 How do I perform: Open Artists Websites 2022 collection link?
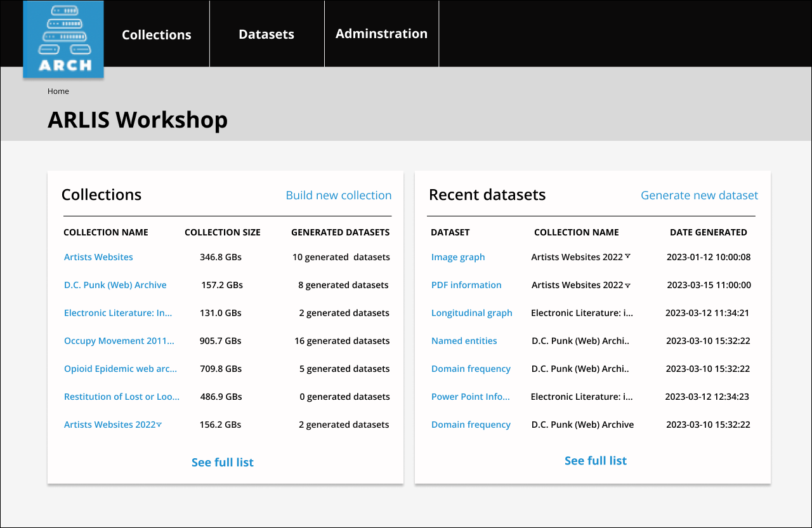(110, 425)
